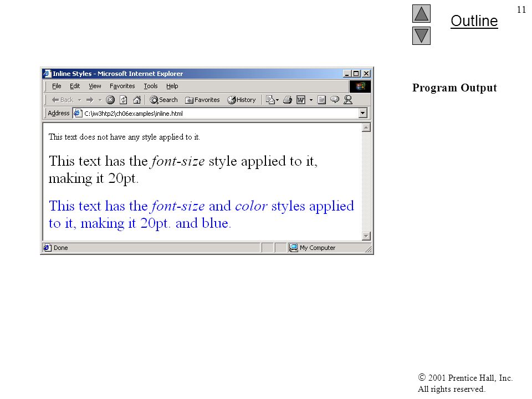
Task: Refresh the page with Refresh icon
Action: [x=124, y=100]
